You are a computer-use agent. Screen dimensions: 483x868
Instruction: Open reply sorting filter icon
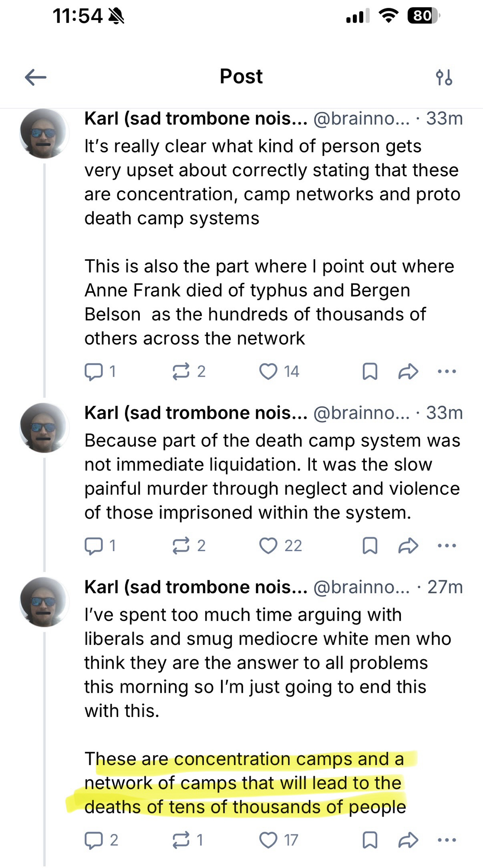point(444,78)
